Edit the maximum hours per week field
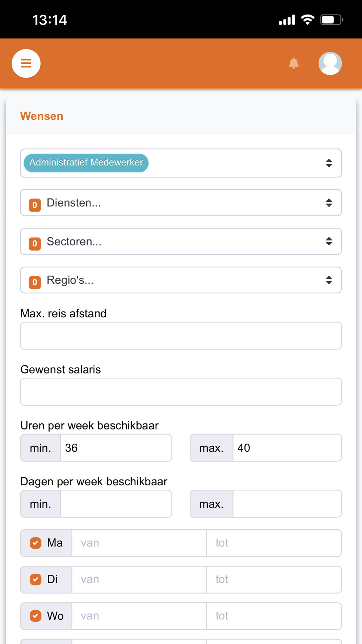 click(x=287, y=448)
